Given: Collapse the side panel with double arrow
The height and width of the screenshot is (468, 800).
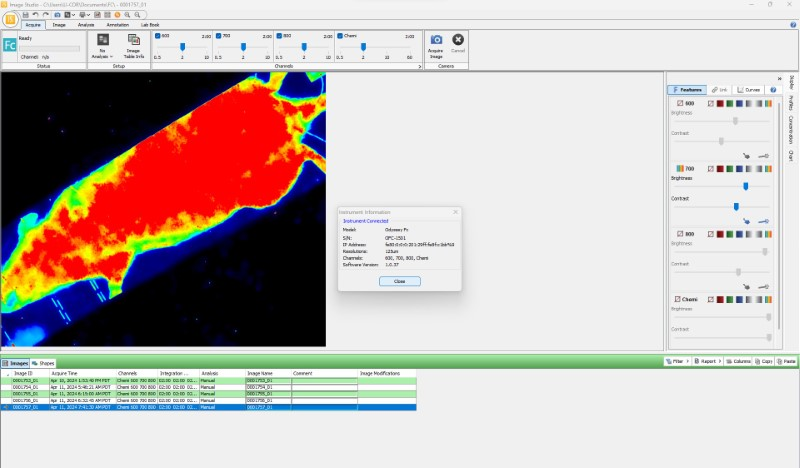Looking at the screenshot, I should click(780, 79).
